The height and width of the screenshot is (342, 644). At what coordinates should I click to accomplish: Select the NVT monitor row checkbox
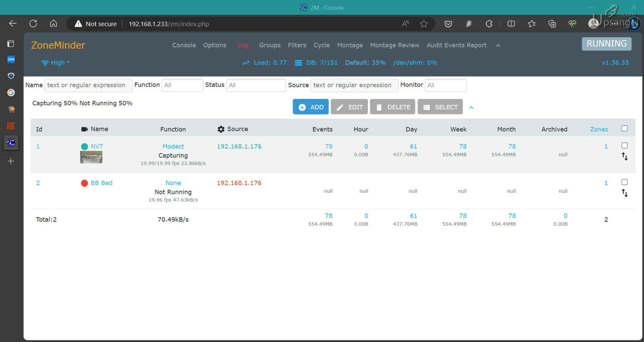tap(624, 146)
